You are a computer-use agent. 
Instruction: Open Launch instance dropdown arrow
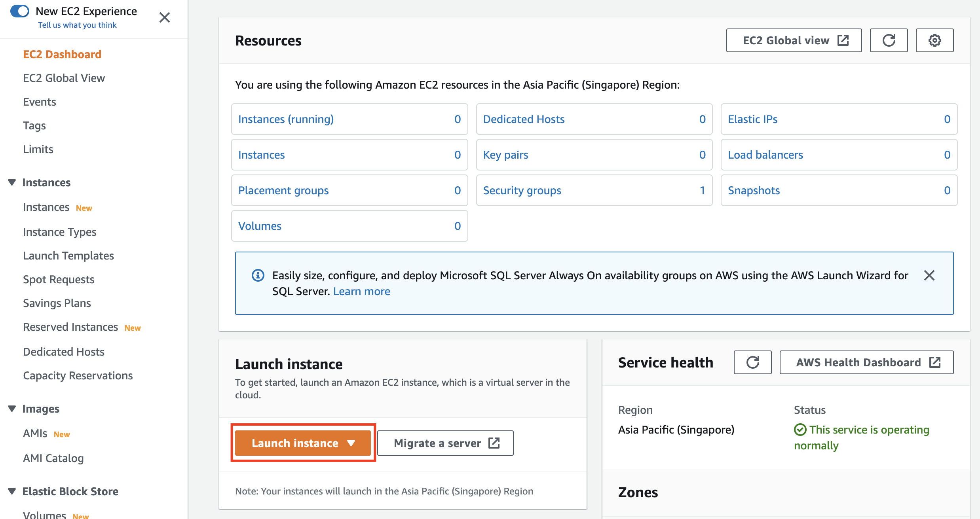351,443
